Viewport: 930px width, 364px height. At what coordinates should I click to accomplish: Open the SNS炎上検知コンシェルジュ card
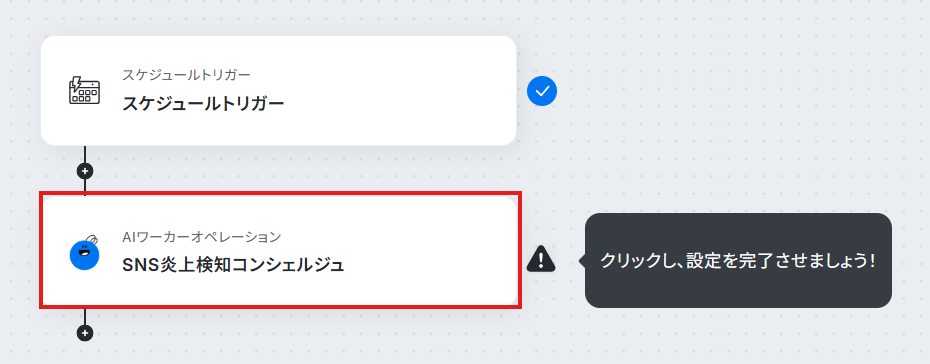(x=280, y=250)
